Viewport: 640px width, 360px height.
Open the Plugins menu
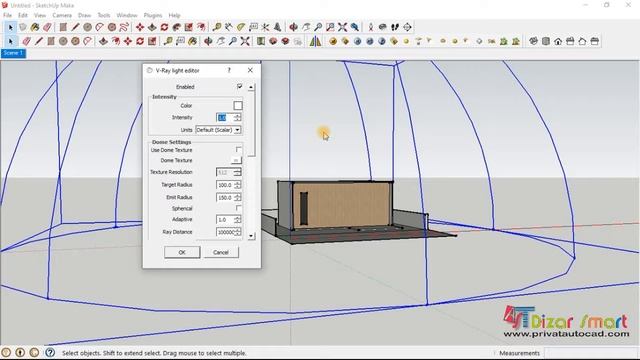153,15
